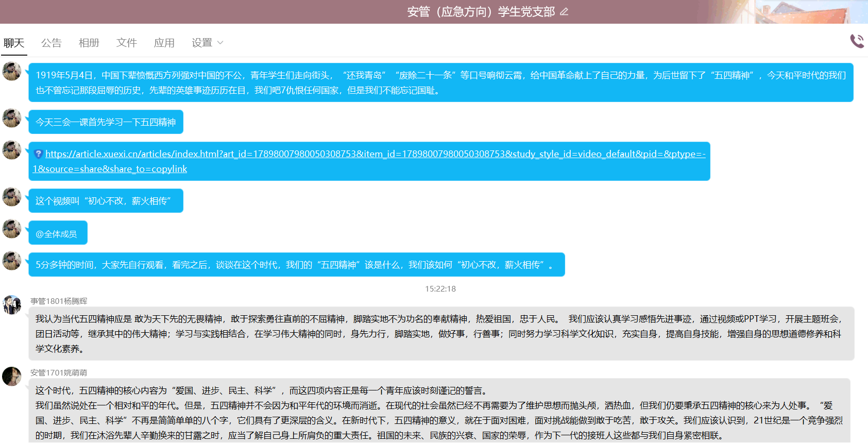Click sender name 事管1801杨腾辉
Image resolution: width=868 pixels, height=443 pixels.
click(x=59, y=301)
